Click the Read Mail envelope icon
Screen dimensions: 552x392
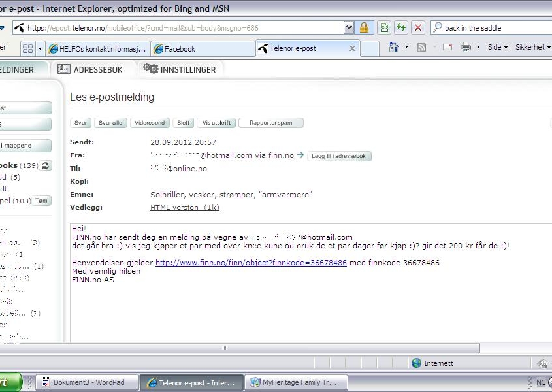click(447, 47)
